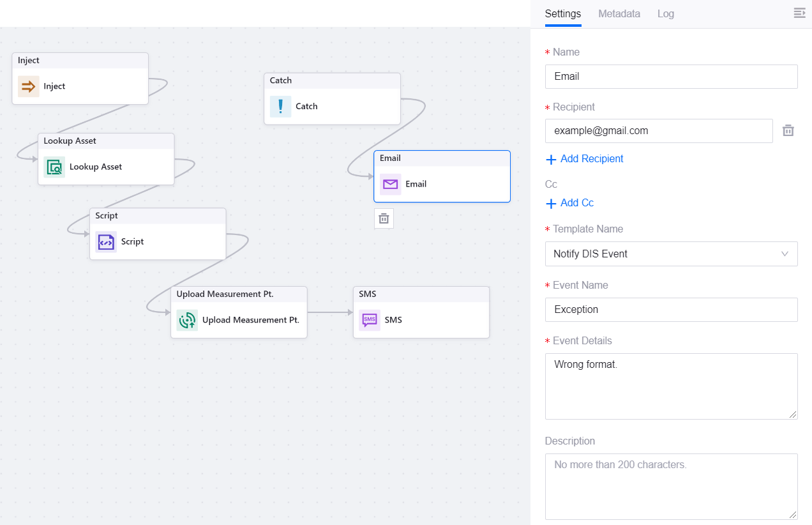
Task: Click into the Event Name field
Action: point(671,310)
